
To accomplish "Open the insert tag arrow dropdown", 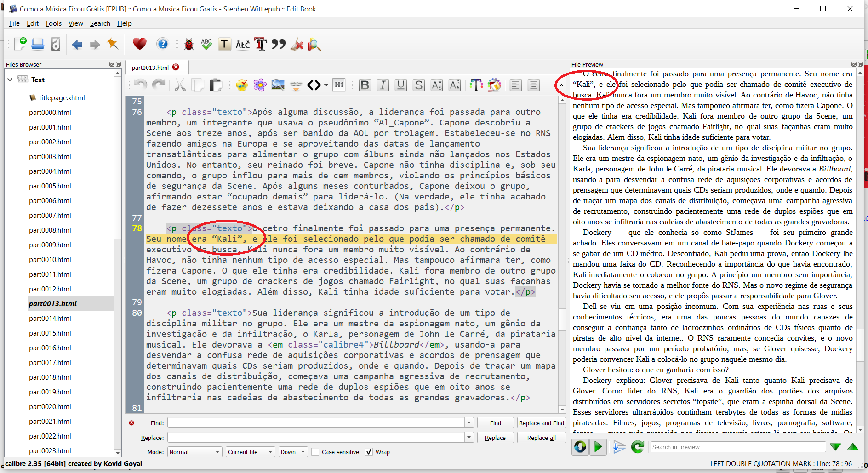I will (x=326, y=85).
